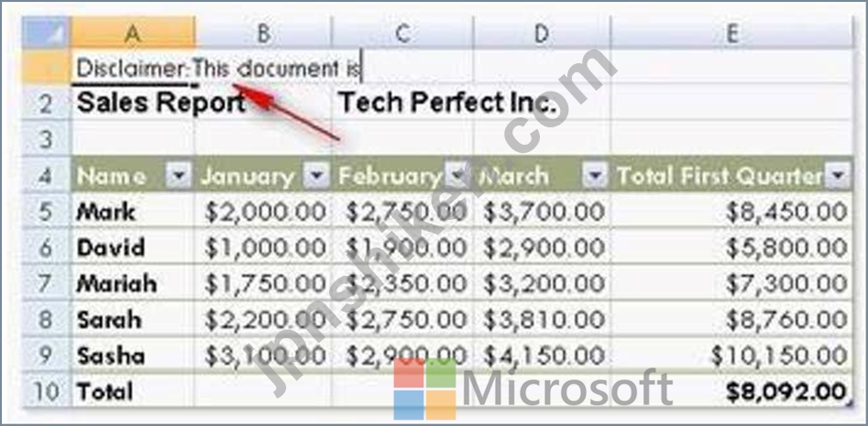
Task: Select Sasha's March $4,150.00 cell
Action: [x=542, y=355]
